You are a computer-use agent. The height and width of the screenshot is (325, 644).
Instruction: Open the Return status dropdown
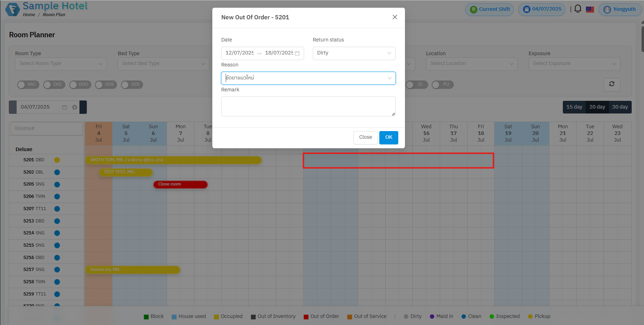[x=354, y=53]
